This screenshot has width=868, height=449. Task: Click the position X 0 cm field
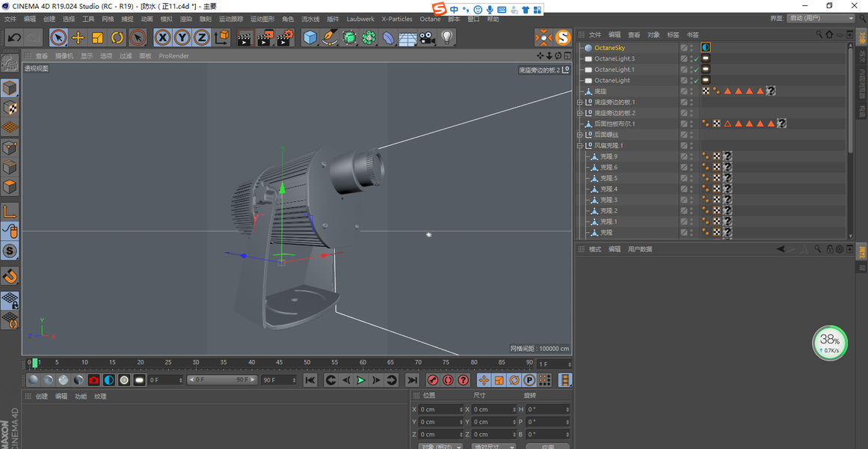click(x=441, y=409)
